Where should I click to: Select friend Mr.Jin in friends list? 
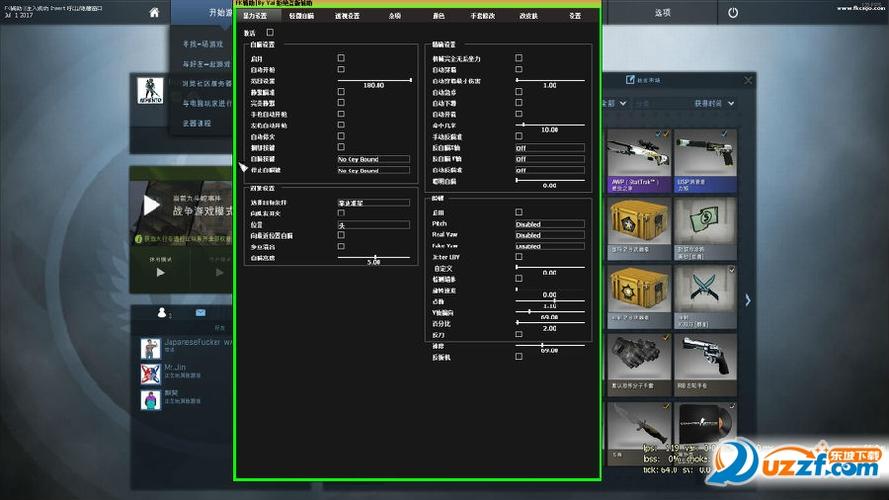(x=175, y=370)
